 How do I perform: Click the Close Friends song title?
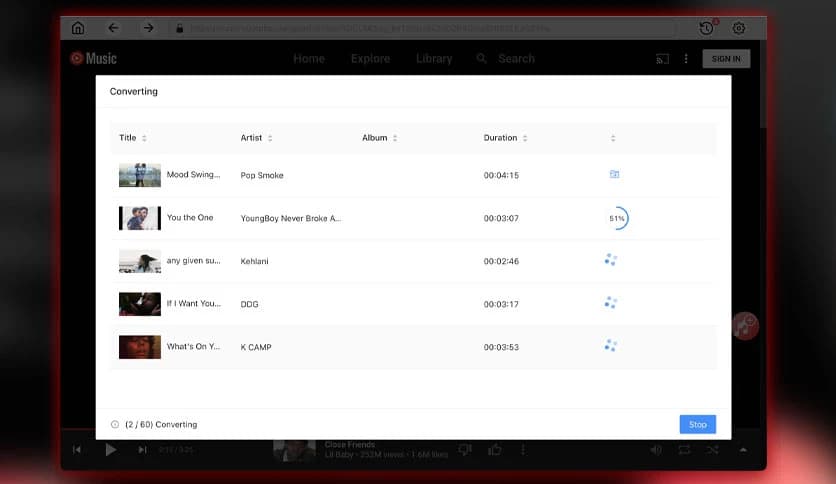[350, 445]
